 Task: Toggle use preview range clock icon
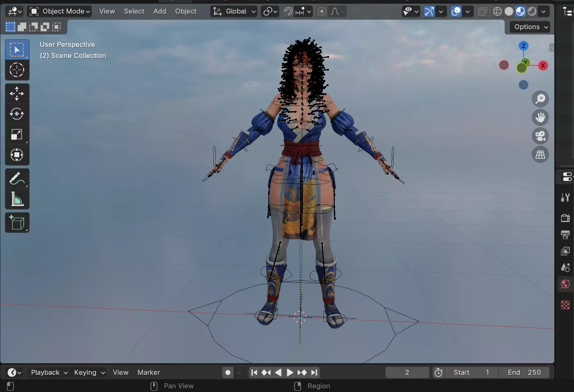(439, 372)
